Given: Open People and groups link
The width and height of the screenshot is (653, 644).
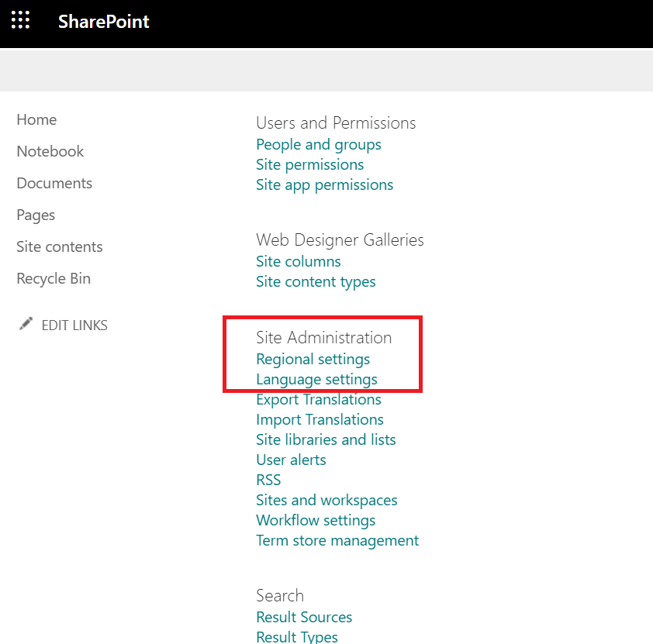Looking at the screenshot, I should pyautogui.click(x=319, y=145).
